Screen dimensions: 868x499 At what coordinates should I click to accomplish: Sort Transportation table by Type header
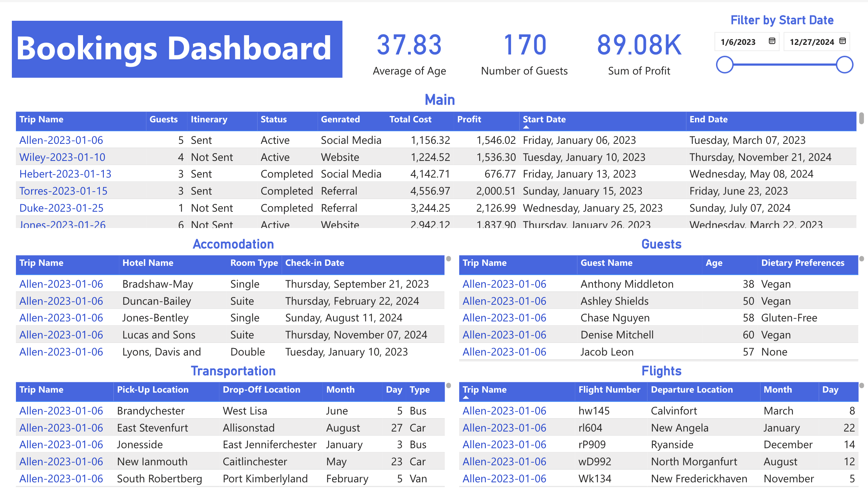[420, 390]
